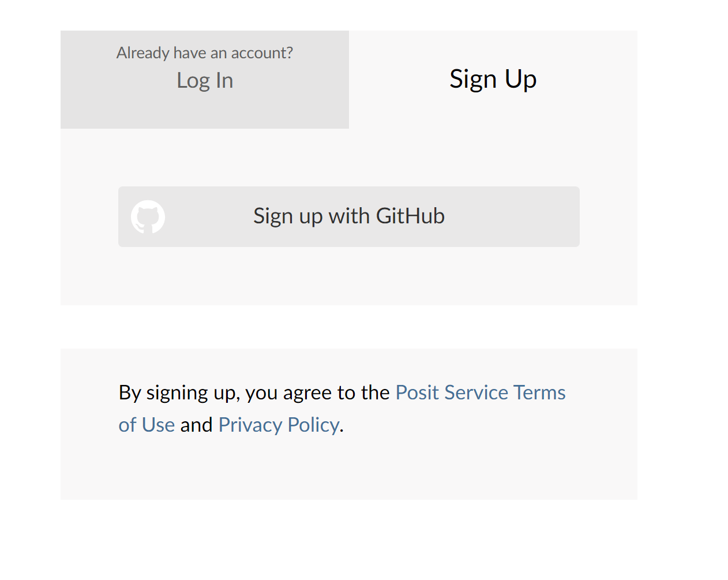Click the "Already have an account?" text
Image resolution: width=728 pixels, height=580 pixels.
(x=204, y=53)
